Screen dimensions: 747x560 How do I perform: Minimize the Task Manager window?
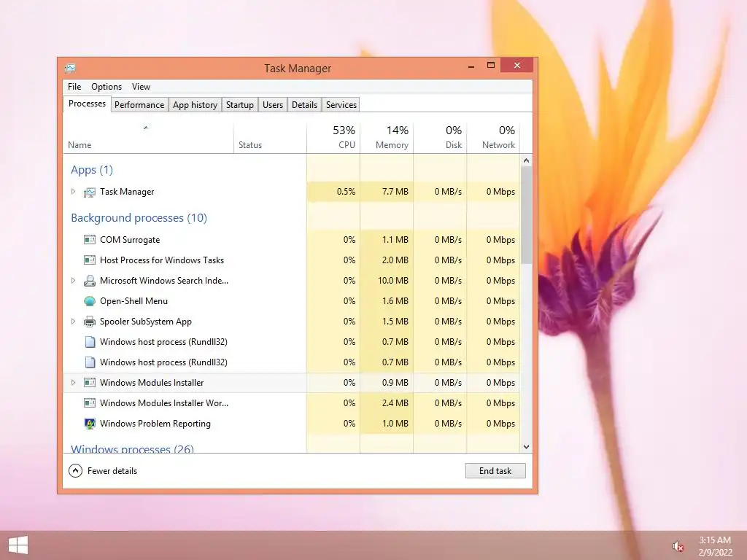pos(471,66)
